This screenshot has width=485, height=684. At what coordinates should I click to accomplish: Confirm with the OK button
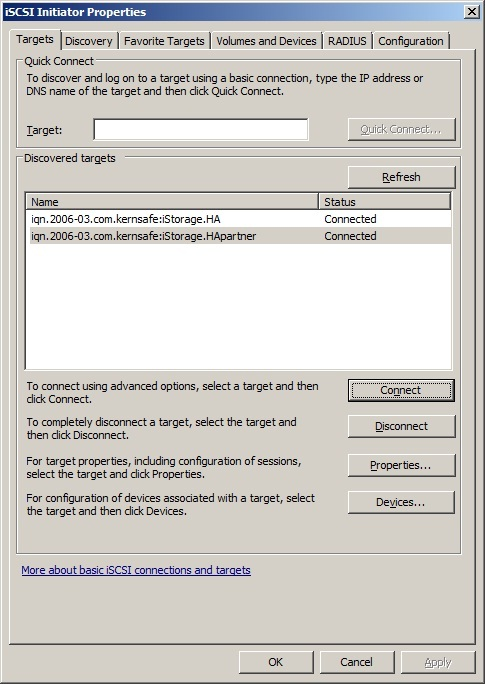click(276, 662)
